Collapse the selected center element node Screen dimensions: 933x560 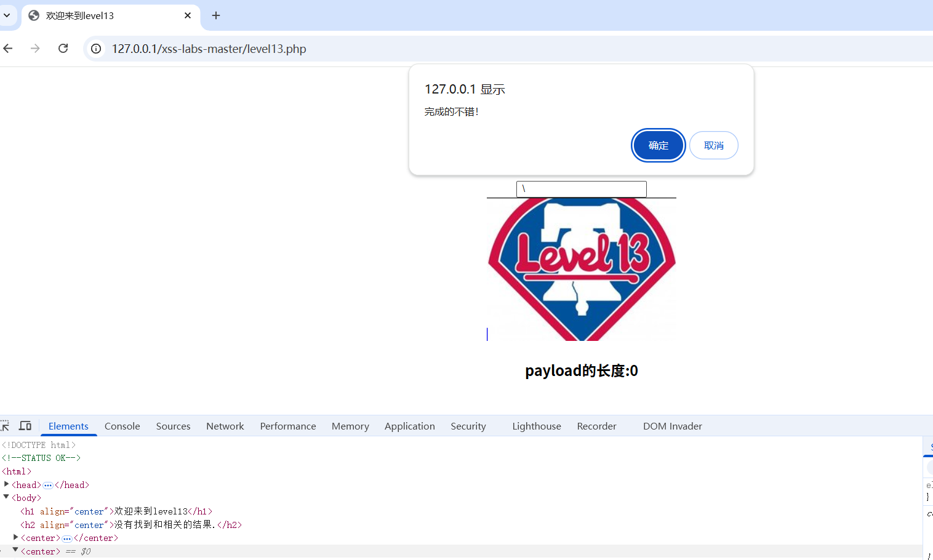pyautogui.click(x=15, y=550)
